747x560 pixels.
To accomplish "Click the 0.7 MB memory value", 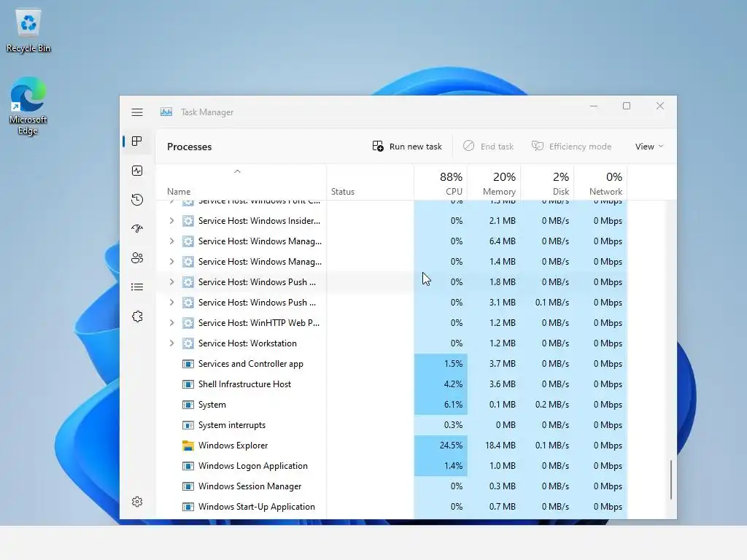I will (502, 507).
